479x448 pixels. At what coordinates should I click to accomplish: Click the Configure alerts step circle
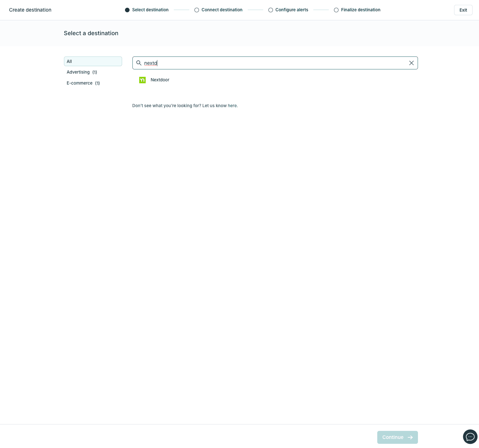[x=271, y=10]
